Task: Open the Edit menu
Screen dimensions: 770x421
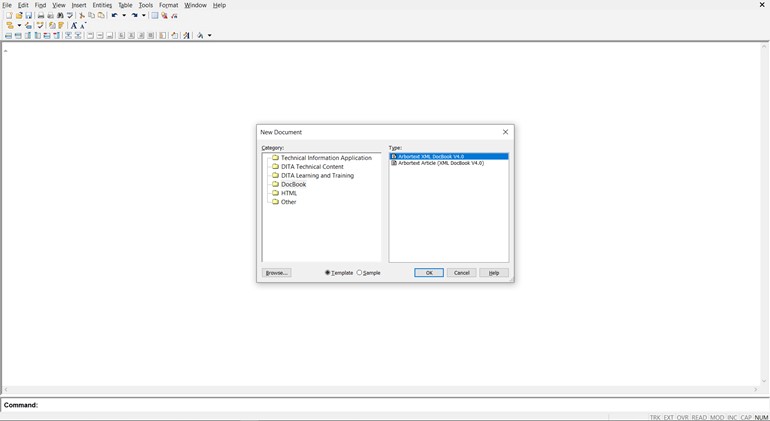Action: click(x=23, y=5)
